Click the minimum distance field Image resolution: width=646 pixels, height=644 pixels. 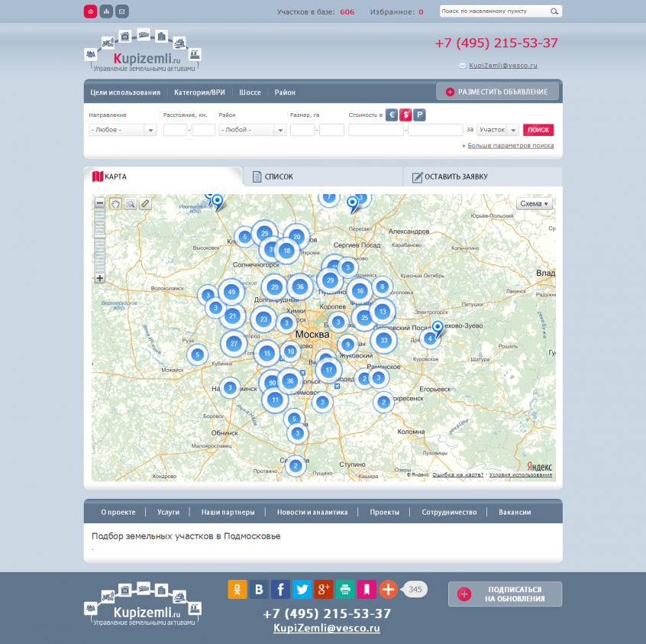tap(175, 130)
